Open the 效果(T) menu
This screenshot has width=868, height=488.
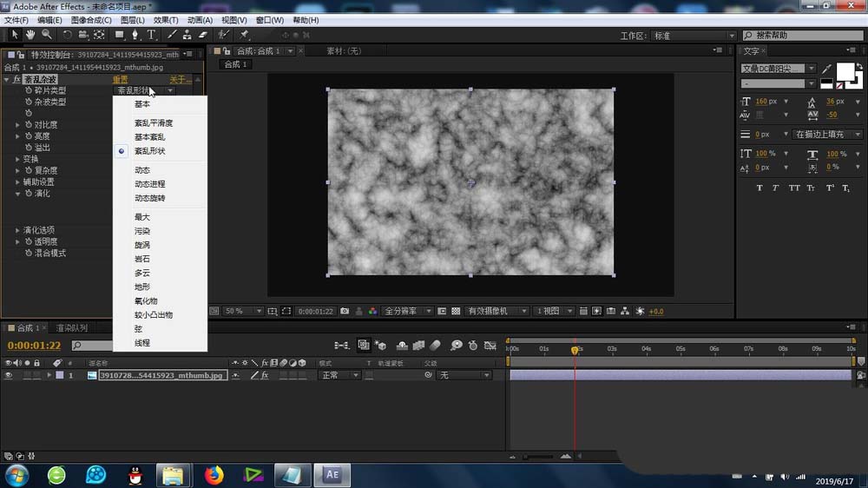[166, 20]
